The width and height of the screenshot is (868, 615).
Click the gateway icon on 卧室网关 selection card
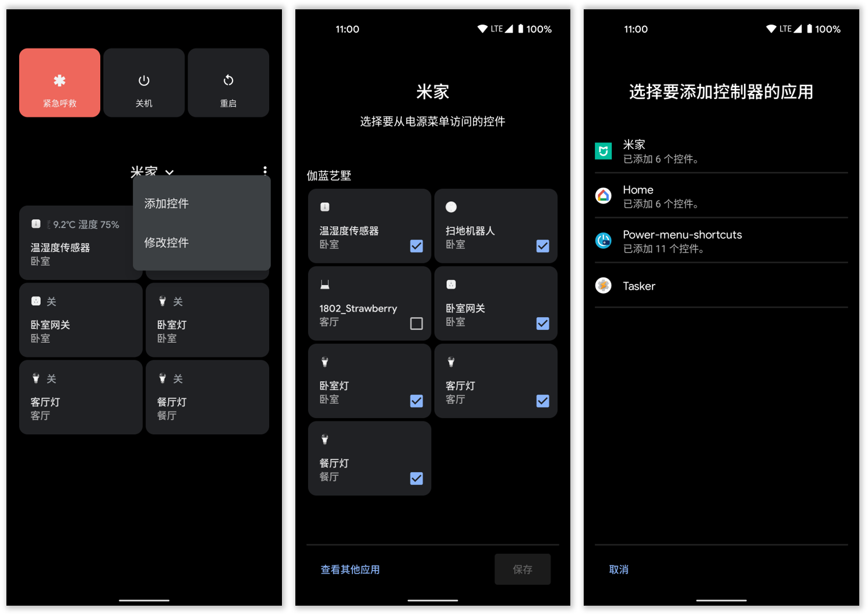tap(451, 284)
